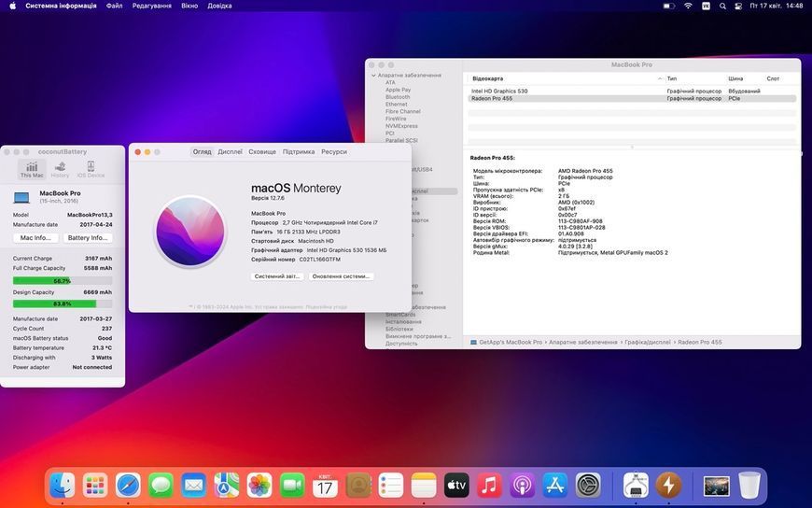
Task: Switch to the Сховище tab
Action: click(262, 152)
